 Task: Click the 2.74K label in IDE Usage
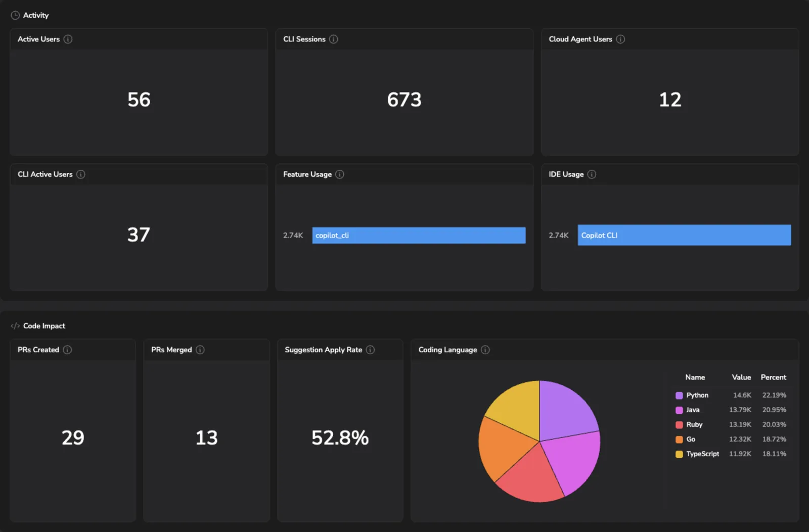click(559, 235)
